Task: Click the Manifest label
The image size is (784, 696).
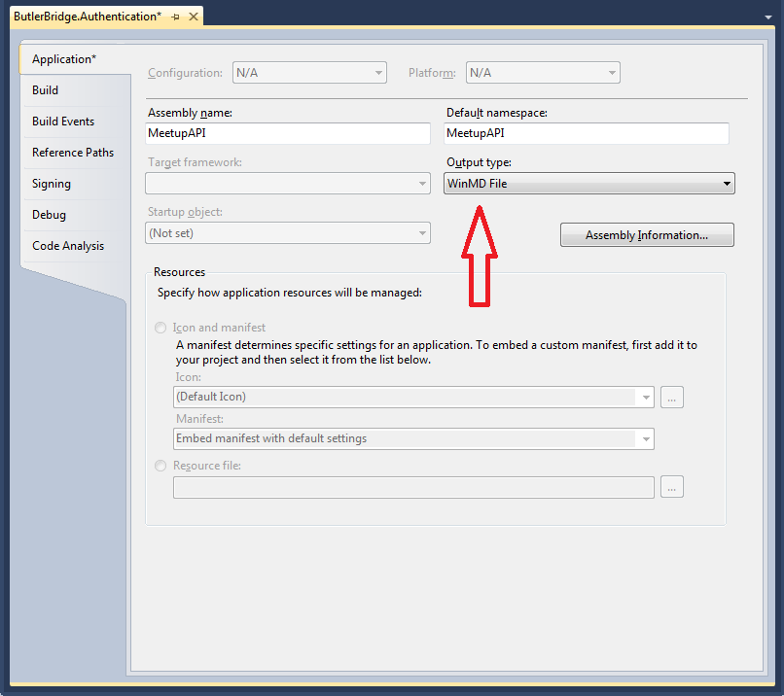Action: point(199,419)
